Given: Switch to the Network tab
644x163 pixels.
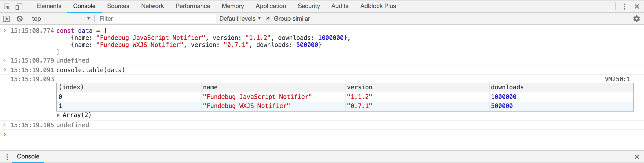Looking at the screenshot, I should coord(152,6).
